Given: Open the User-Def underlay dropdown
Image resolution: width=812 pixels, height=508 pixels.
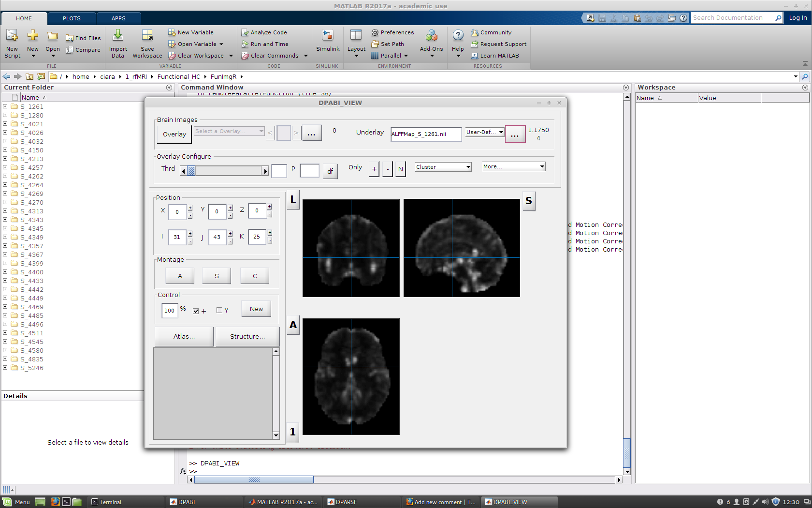Looking at the screenshot, I should (x=485, y=132).
